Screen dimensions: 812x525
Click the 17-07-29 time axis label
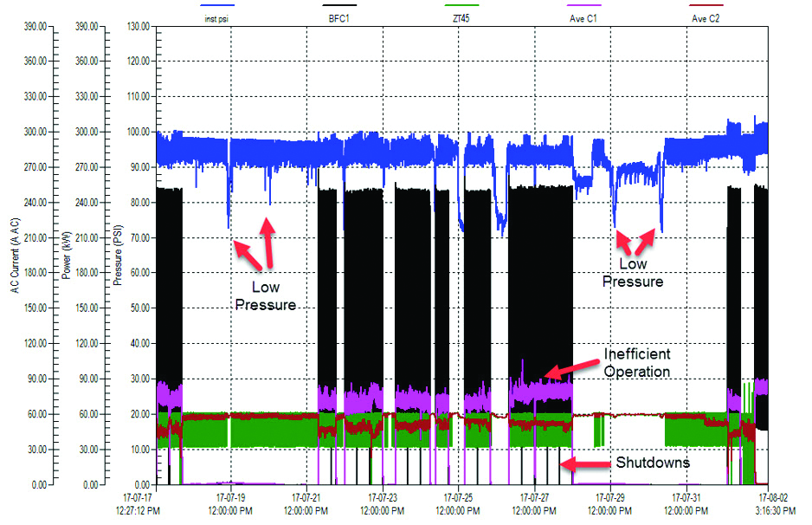point(610,504)
